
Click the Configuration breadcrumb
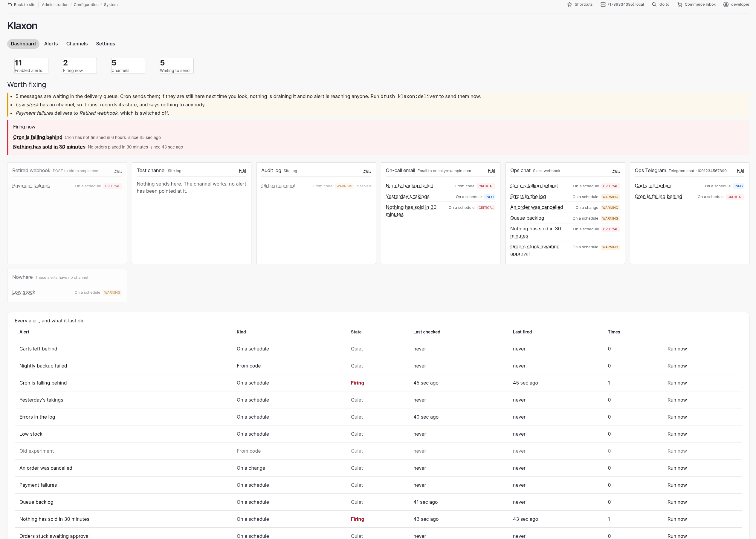[86, 5]
